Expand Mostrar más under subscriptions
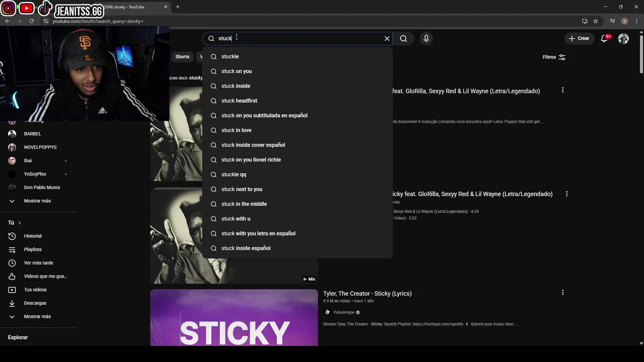Image resolution: width=644 pixels, height=362 pixels. 38,201
